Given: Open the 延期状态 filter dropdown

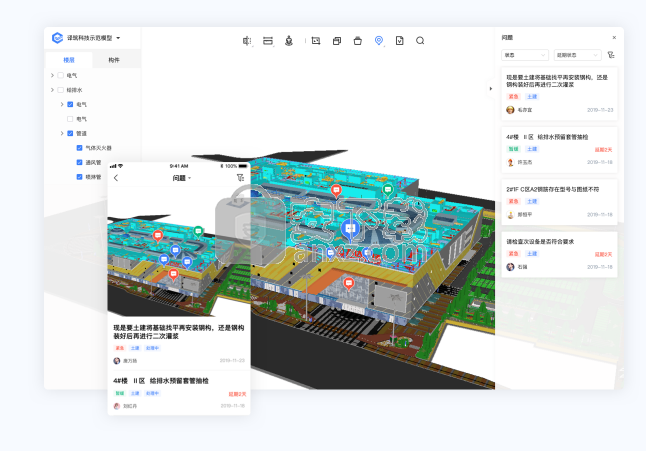Looking at the screenshot, I should pyautogui.click(x=577, y=55).
